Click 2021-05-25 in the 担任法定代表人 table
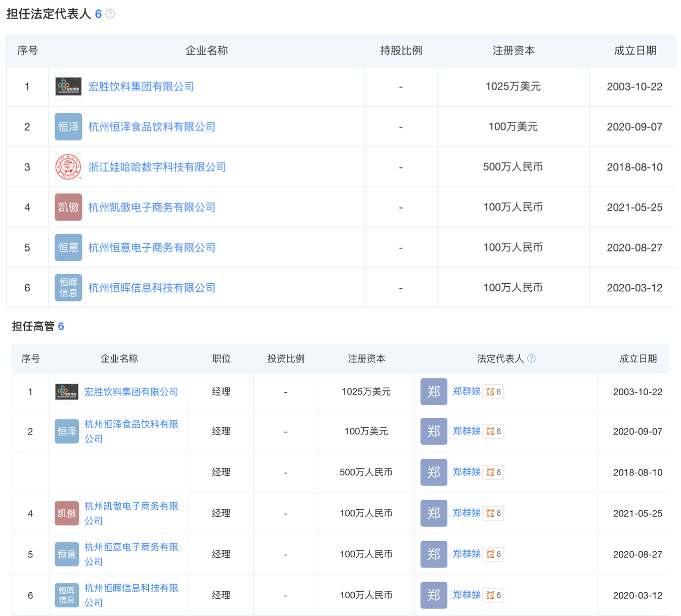This screenshot has width=681, height=616. pos(634,207)
